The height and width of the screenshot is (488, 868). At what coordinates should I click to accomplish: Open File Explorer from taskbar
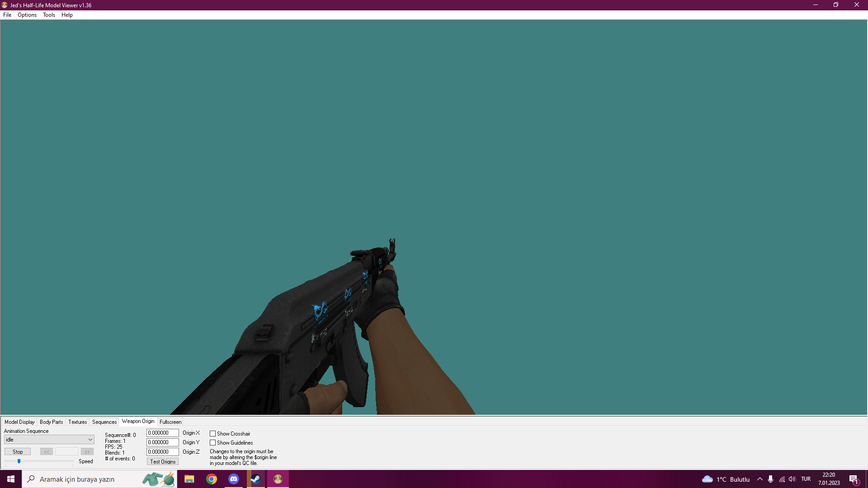189,479
